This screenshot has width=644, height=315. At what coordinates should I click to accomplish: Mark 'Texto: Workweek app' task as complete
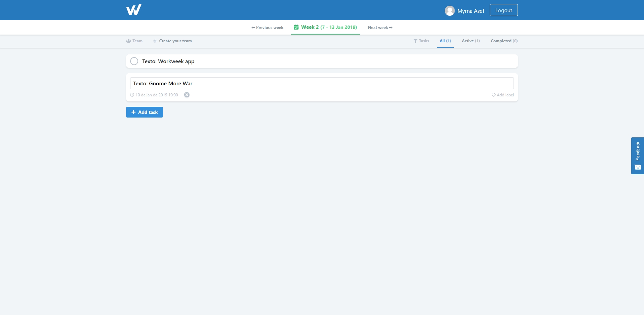(x=134, y=61)
